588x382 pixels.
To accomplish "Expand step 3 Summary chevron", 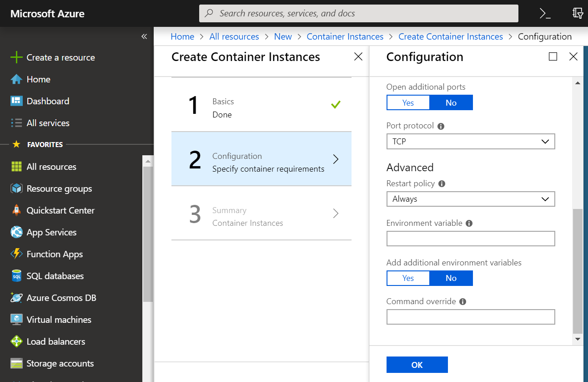I will tap(336, 213).
